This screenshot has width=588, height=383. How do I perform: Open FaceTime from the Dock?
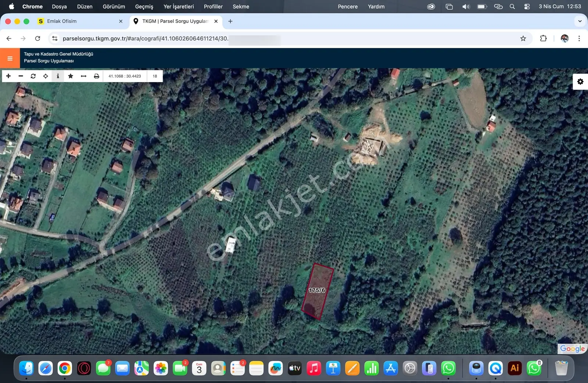[180, 368]
